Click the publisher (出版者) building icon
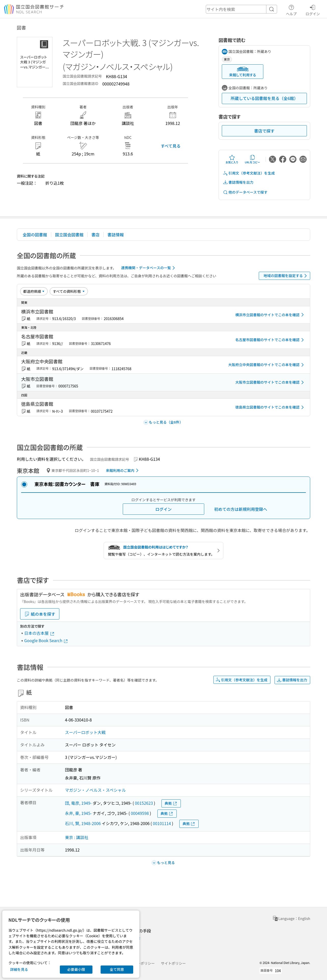 point(128,115)
